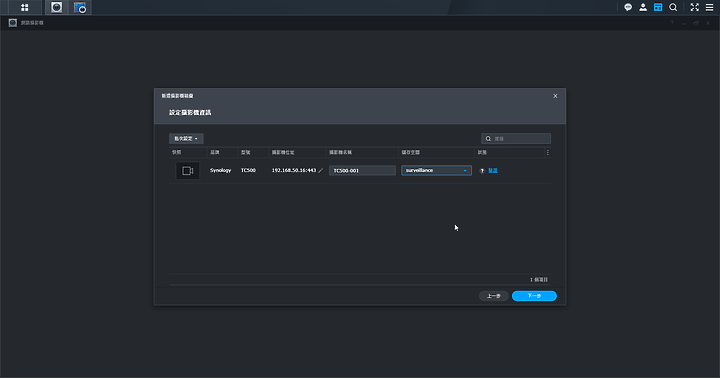Viewport: 720px width, 378px height.
Task: Click the blue status link in TC500 row
Action: tap(493, 170)
